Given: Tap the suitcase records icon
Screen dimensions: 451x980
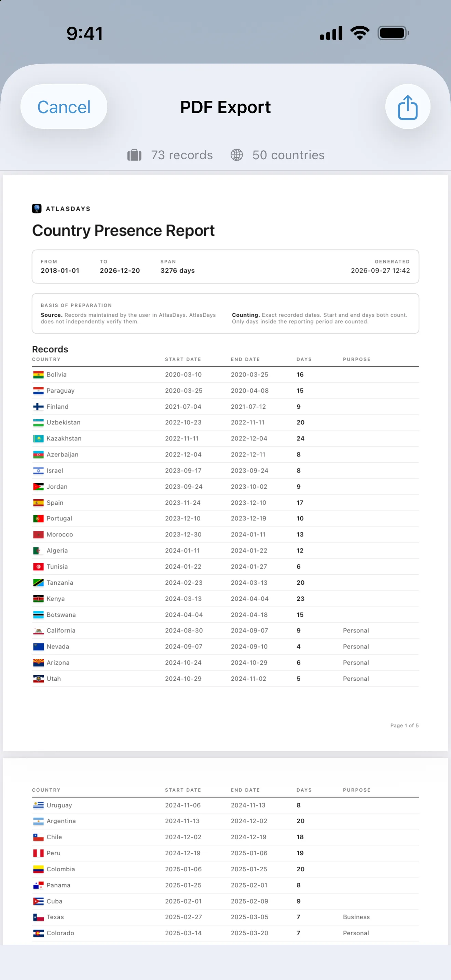Looking at the screenshot, I should (134, 155).
